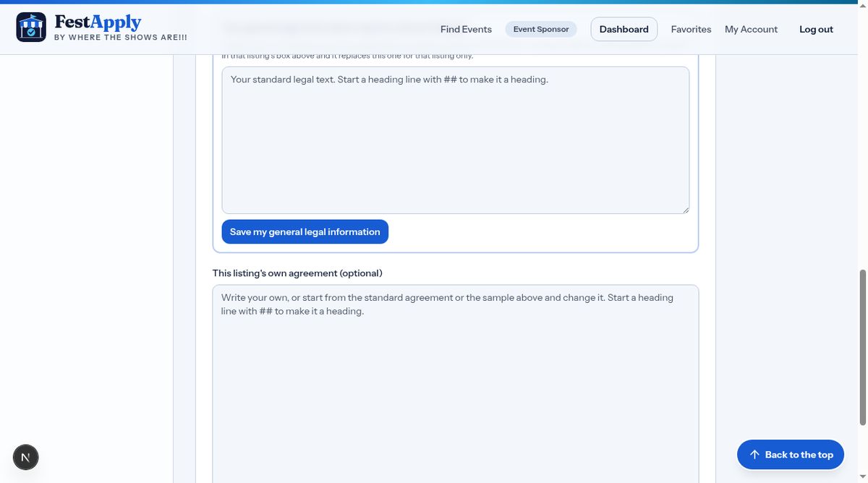
Task: Open My Account
Action: [751, 30]
